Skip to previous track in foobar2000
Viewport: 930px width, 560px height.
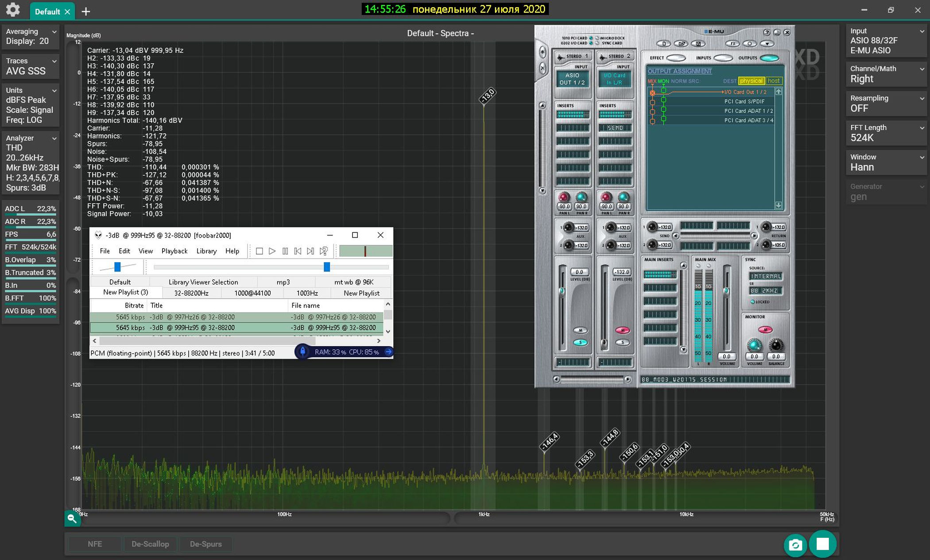(298, 251)
